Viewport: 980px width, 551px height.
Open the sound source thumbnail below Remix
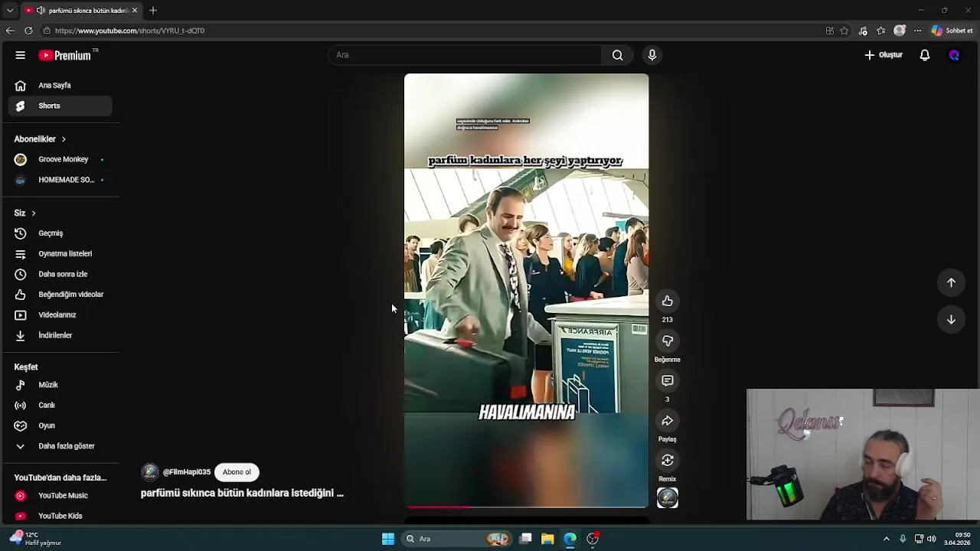point(668,498)
